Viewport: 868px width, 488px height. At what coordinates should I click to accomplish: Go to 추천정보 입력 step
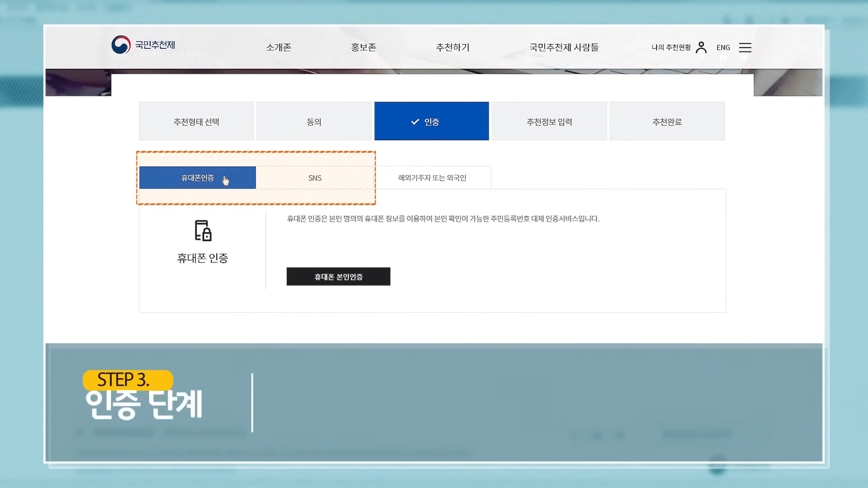coord(549,122)
